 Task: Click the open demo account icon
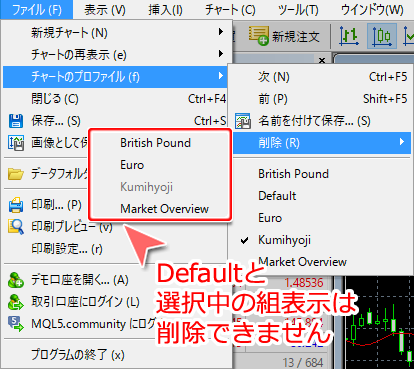(16, 280)
